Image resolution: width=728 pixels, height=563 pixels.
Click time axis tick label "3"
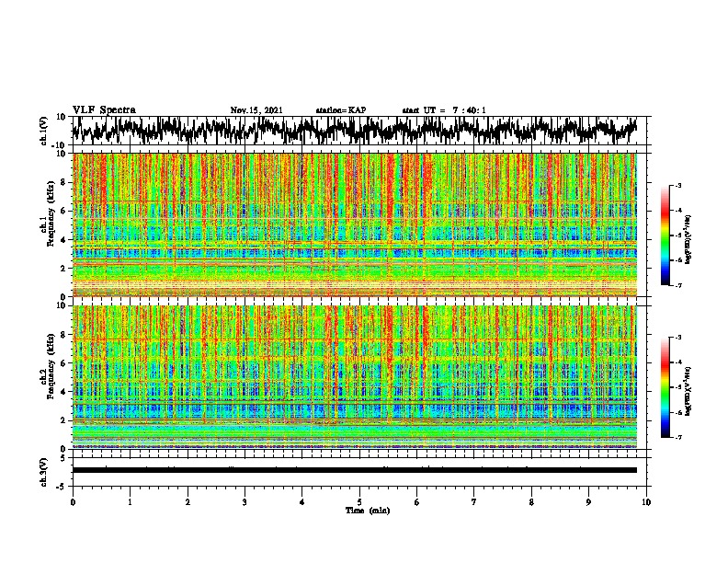click(245, 502)
